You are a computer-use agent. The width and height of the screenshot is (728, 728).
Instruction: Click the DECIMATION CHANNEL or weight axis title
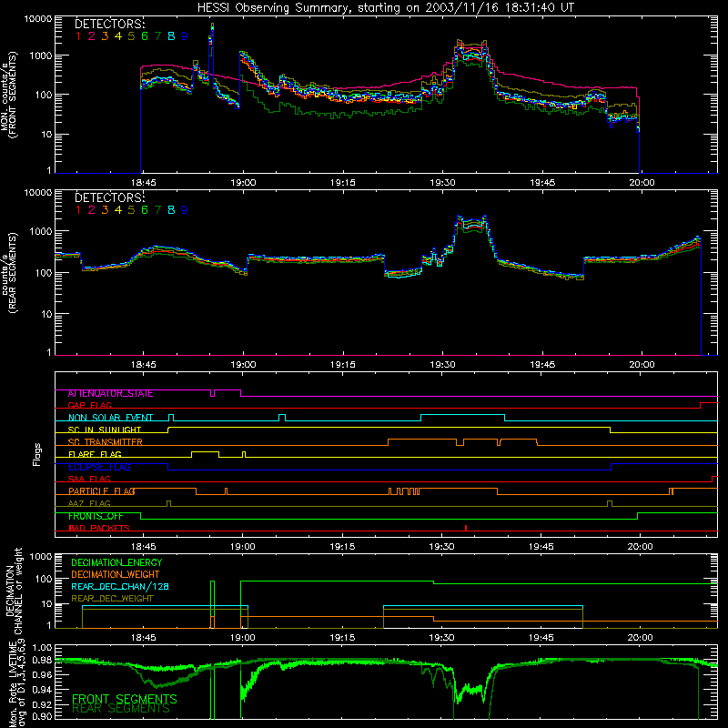14,591
